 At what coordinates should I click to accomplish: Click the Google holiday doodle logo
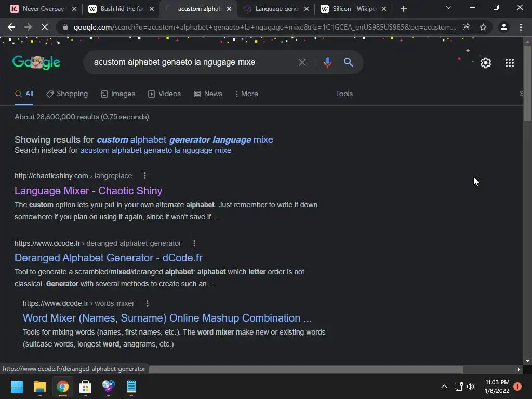tap(36, 62)
